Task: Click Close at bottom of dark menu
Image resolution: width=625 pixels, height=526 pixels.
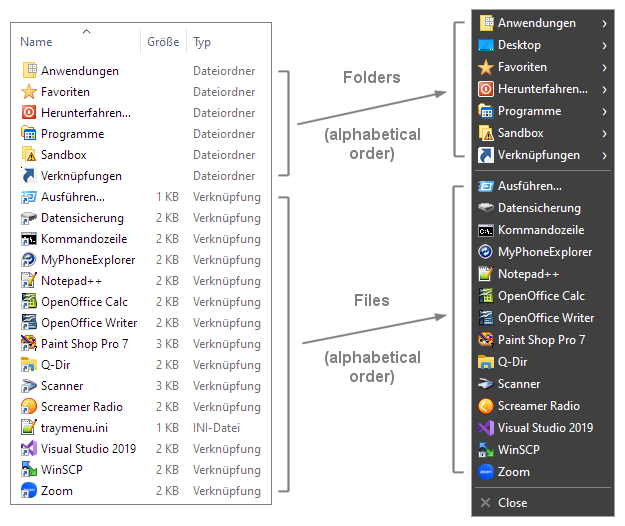Action: 543,503
